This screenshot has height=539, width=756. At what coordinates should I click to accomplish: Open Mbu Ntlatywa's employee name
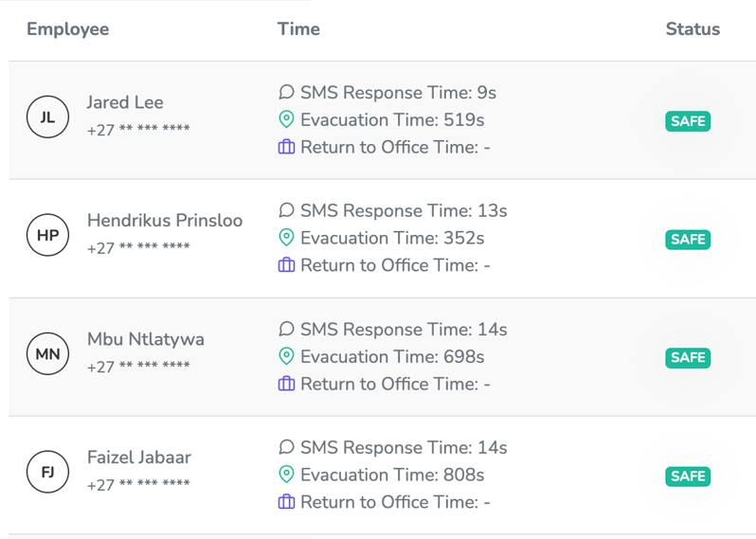tap(146, 339)
